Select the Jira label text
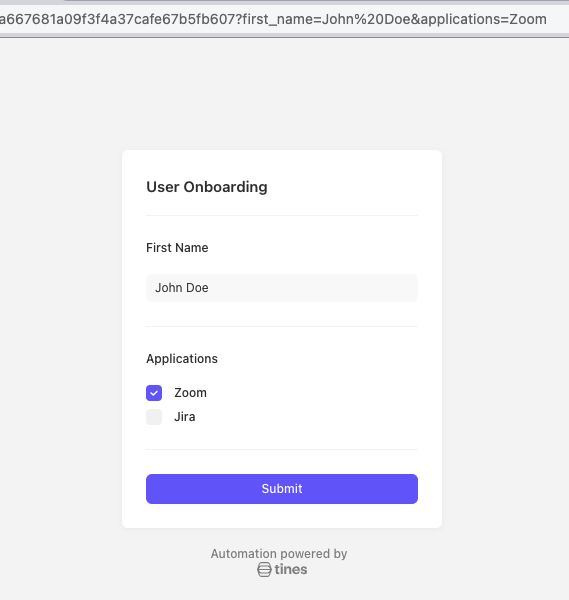The image size is (569, 600). coord(184,417)
